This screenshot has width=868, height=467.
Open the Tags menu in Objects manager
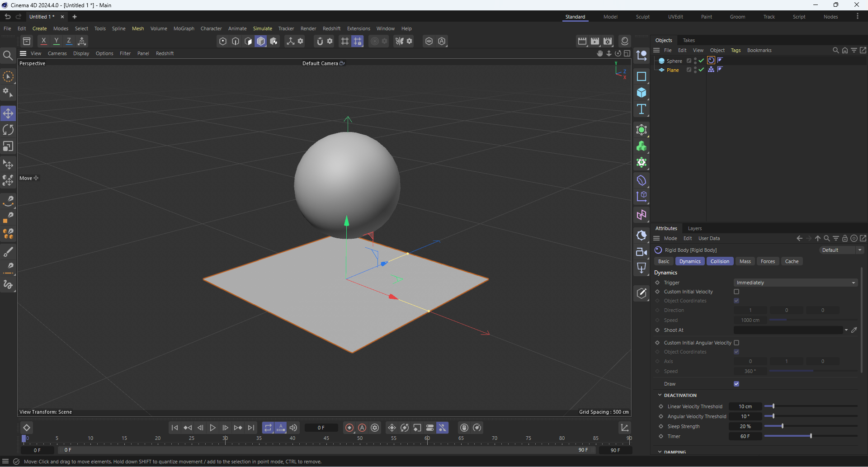(x=736, y=50)
